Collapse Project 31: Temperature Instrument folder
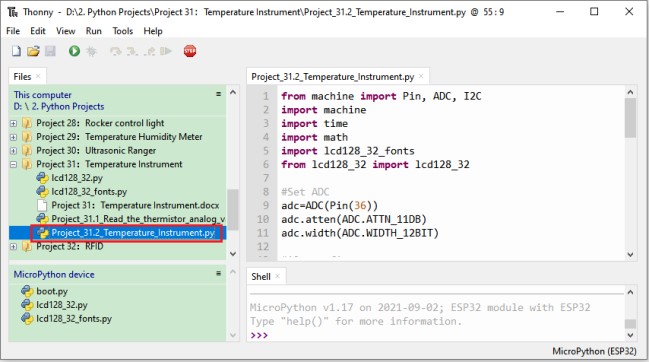Viewport: 650px width, 362px height. [x=14, y=165]
